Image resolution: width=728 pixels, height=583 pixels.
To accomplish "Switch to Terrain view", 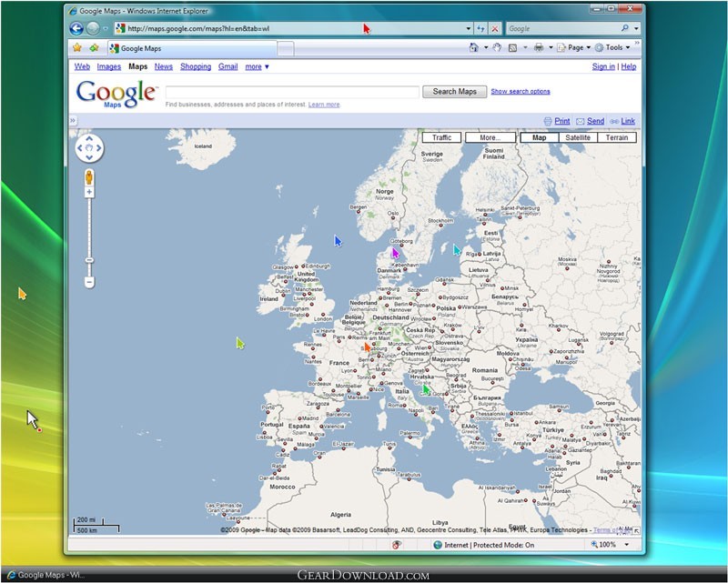I will pos(617,137).
